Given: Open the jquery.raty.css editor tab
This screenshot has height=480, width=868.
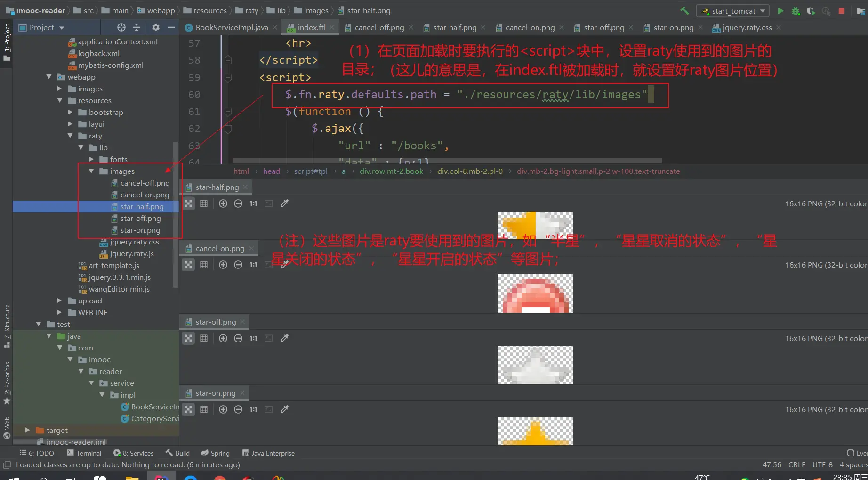Looking at the screenshot, I should 747,27.
